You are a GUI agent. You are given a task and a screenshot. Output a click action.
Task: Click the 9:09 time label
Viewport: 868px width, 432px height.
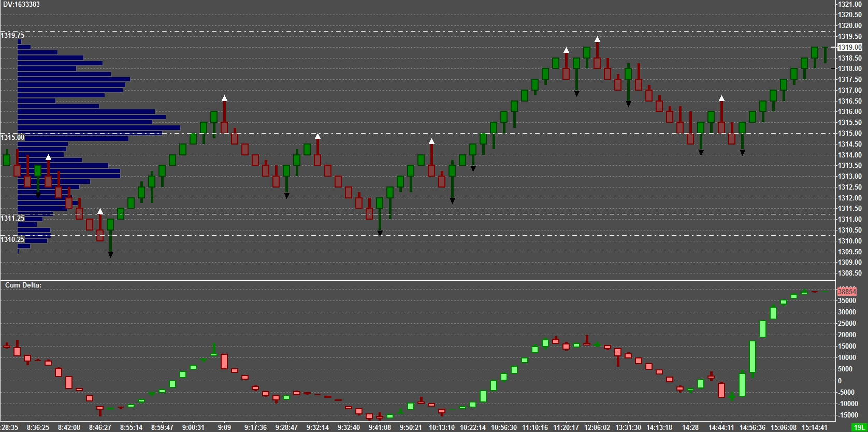(224, 427)
